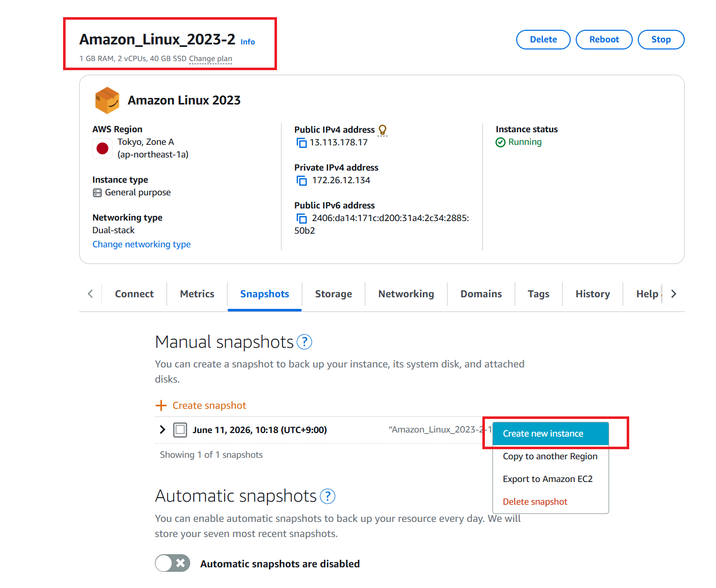
Task: Click Change networking type link
Action: (141, 244)
